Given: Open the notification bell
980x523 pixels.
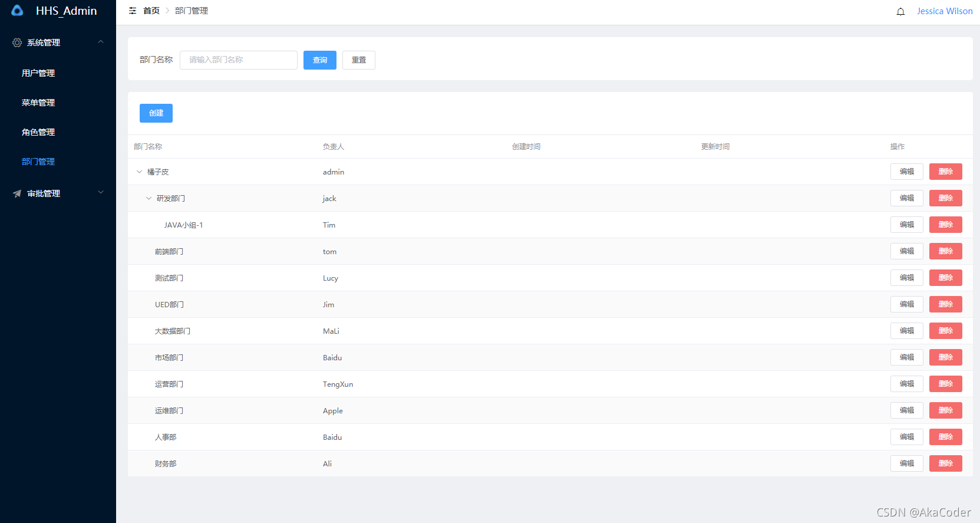Looking at the screenshot, I should (900, 11).
